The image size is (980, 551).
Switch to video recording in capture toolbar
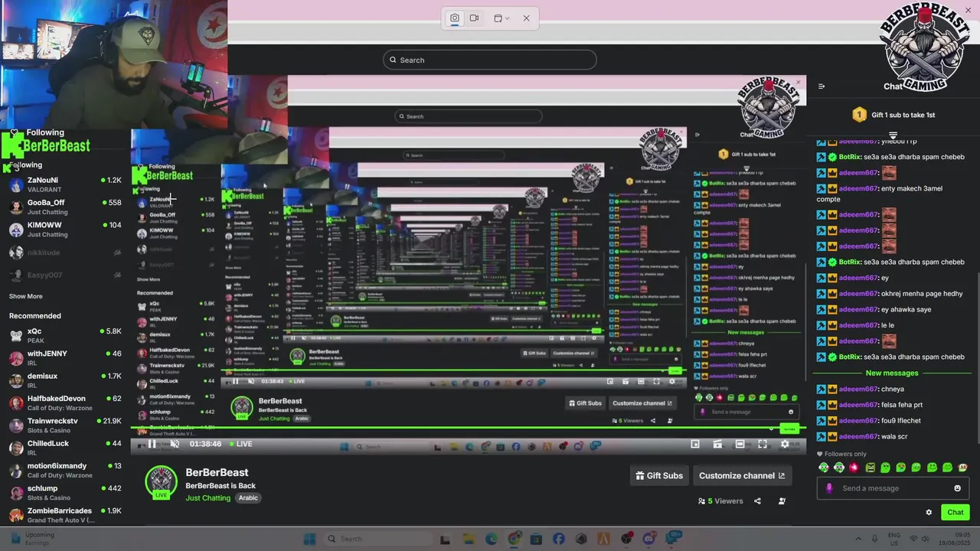(x=474, y=18)
